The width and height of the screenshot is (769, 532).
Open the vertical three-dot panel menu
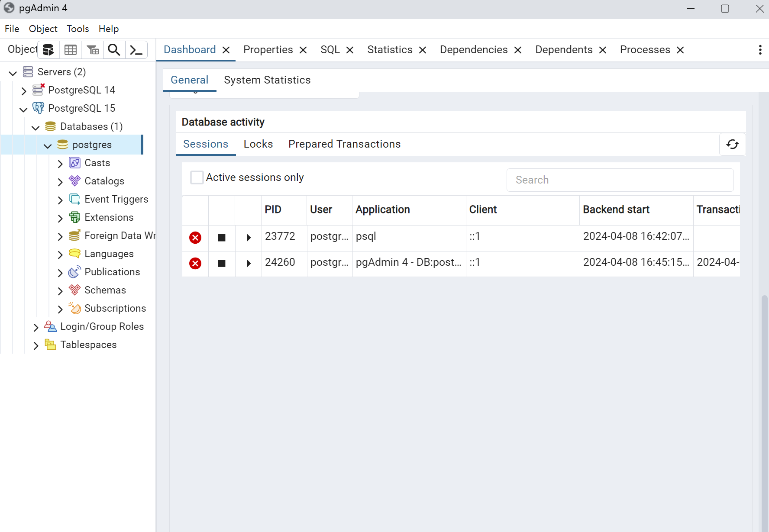[x=760, y=50]
